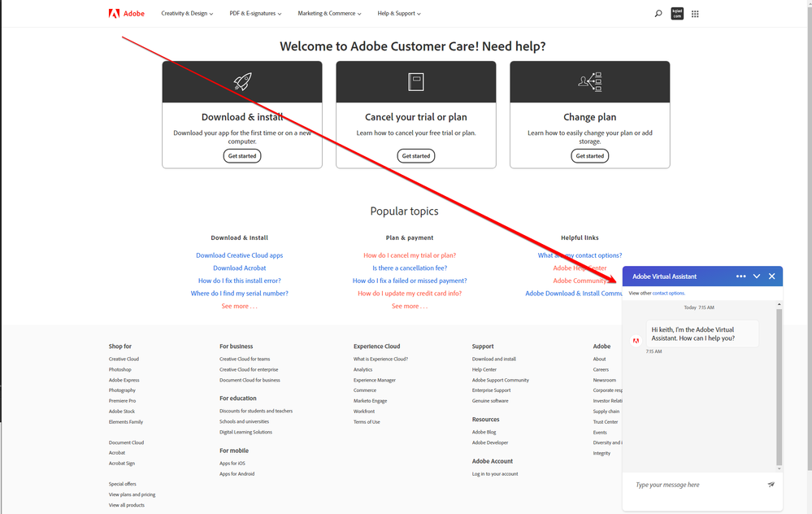Open Premiere Pro footer link

point(122,400)
